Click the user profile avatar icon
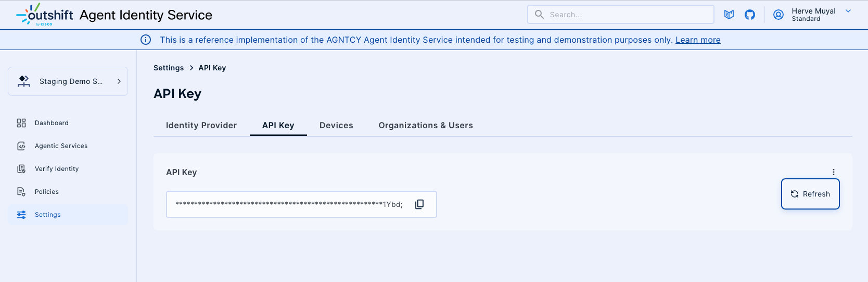The height and width of the screenshot is (282, 868). coord(778,15)
